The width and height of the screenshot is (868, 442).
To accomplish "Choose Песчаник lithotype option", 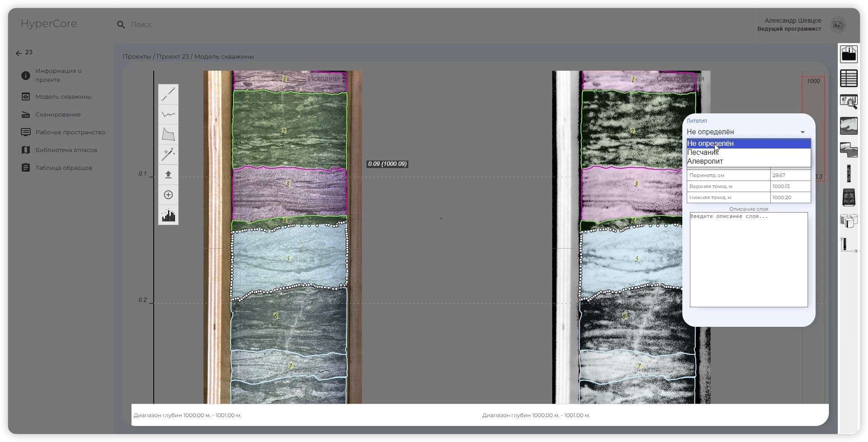I will click(x=749, y=152).
